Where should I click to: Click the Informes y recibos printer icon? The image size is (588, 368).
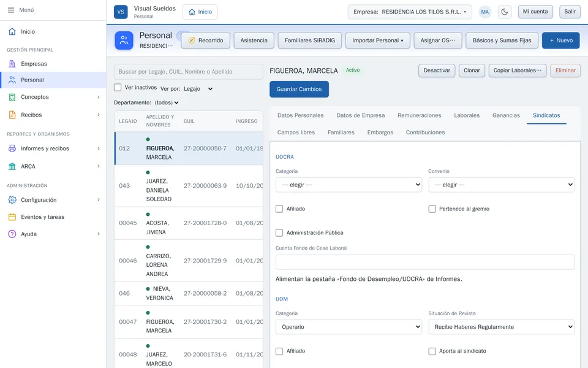[x=12, y=148]
